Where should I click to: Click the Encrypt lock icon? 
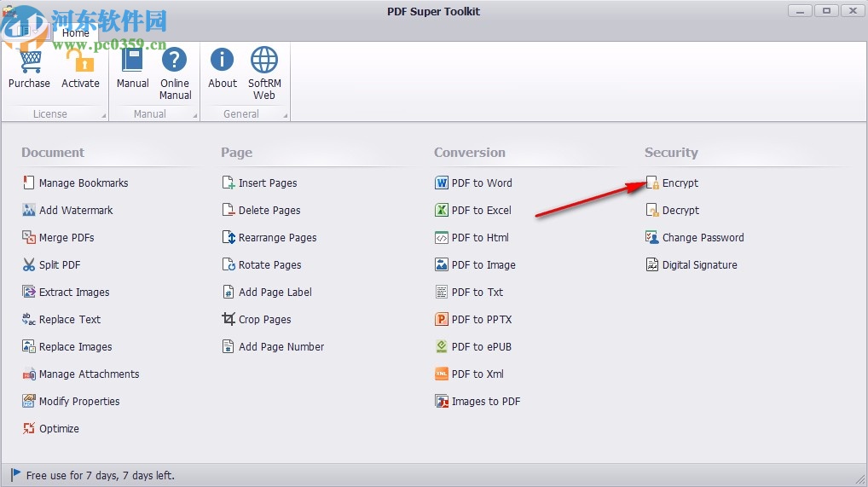tap(652, 183)
